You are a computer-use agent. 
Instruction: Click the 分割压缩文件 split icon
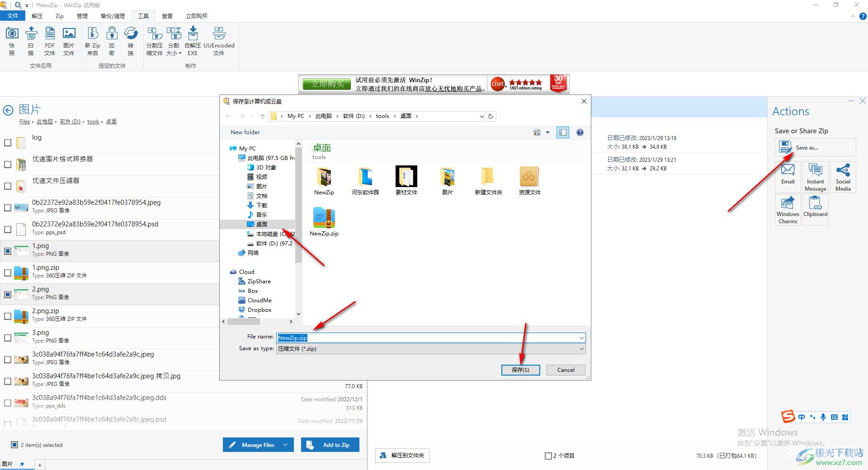click(x=155, y=41)
